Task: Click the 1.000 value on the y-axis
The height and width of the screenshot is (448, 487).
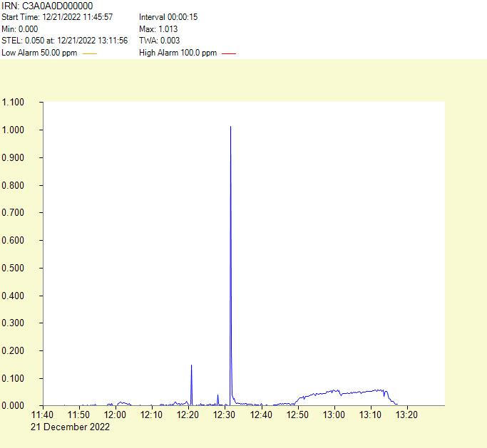Action: pos(14,130)
